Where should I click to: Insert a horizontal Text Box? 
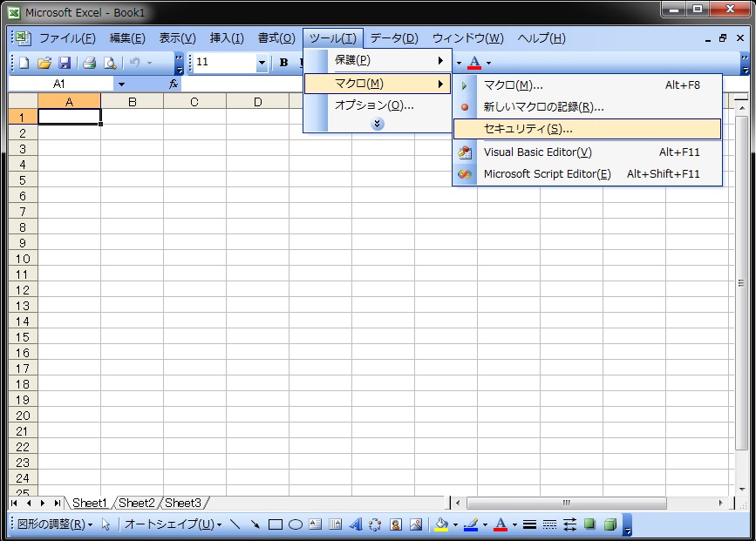[x=316, y=524]
